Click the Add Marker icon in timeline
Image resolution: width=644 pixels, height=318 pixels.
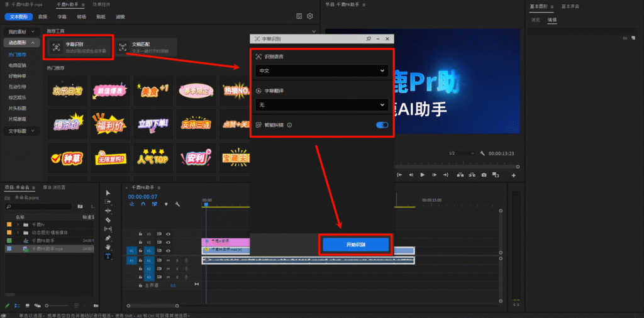tap(166, 204)
